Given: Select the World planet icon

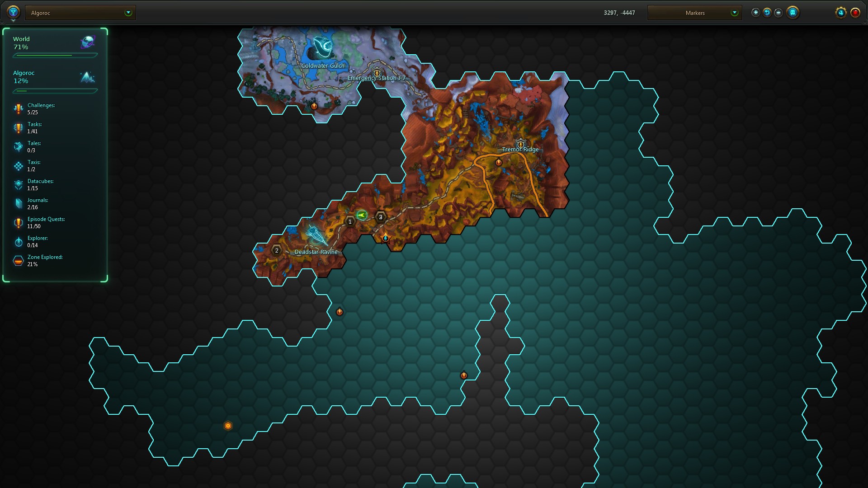Looking at the screenshot, I should click(x=88, y=42).
